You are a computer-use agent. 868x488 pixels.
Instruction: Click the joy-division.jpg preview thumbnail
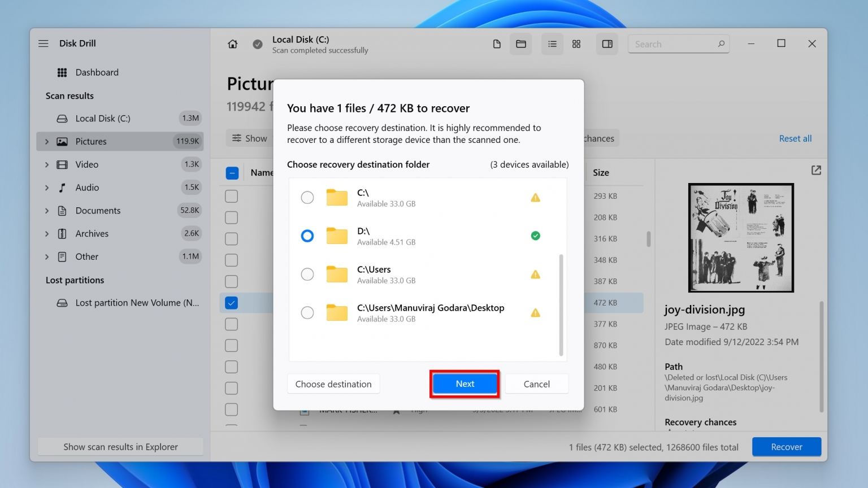tap(740, 238)
